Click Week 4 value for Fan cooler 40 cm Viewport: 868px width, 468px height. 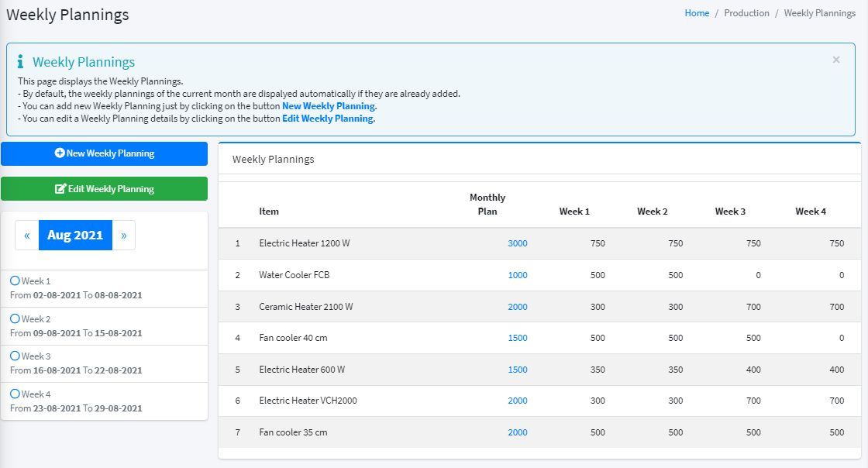842,338
